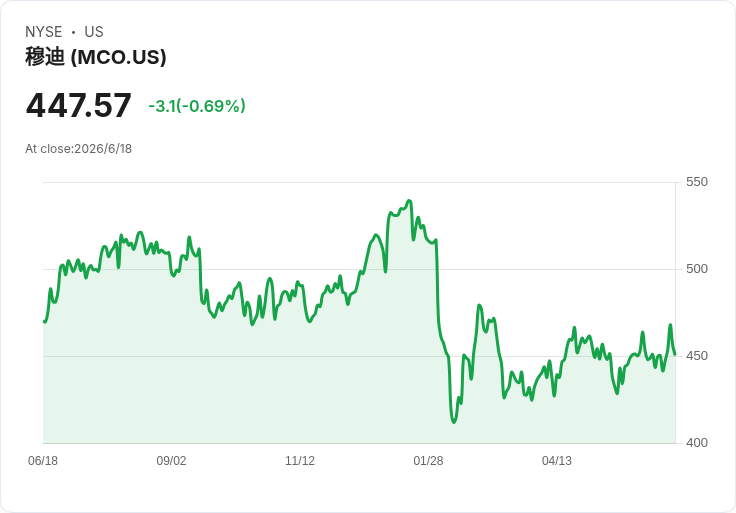Click the 06/18 date axis label
This screenshot has height=513, width=736.
(x=43, y=461)
